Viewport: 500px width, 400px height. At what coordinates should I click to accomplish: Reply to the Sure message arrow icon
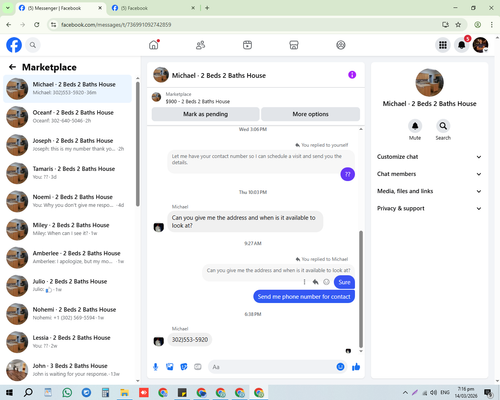tap(315, 282)
